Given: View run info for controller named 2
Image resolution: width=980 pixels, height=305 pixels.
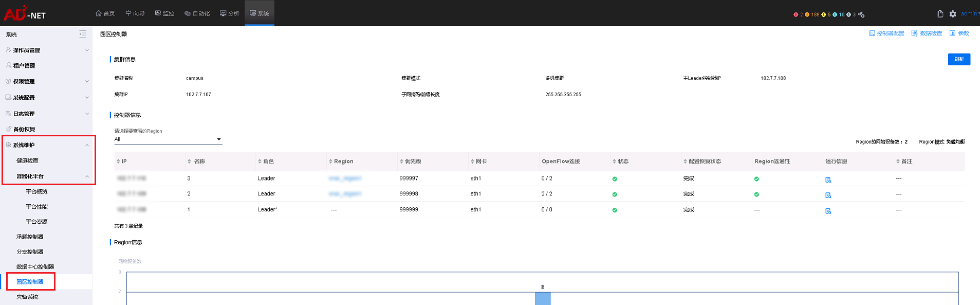Looking at the screenshot, I should tap(828, 195).
